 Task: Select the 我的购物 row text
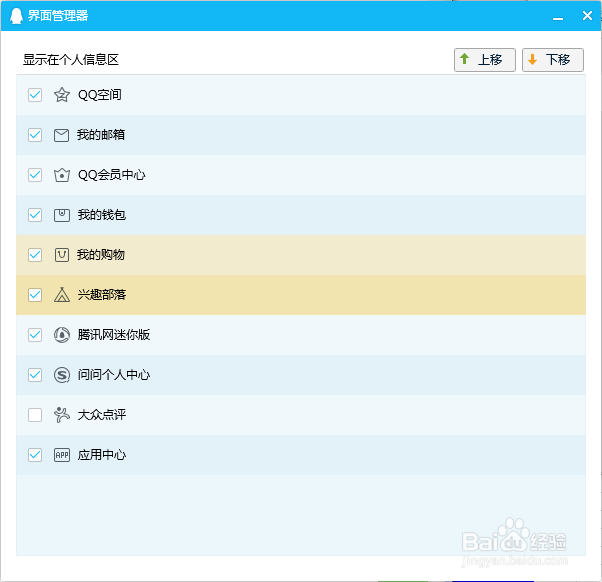coord(101,255)
